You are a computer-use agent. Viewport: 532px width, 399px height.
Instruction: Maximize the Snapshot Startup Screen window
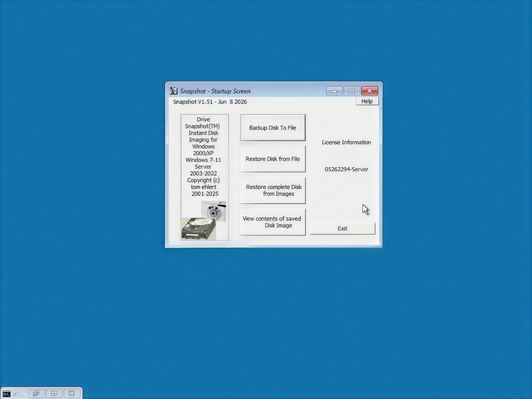click(352, 91)
